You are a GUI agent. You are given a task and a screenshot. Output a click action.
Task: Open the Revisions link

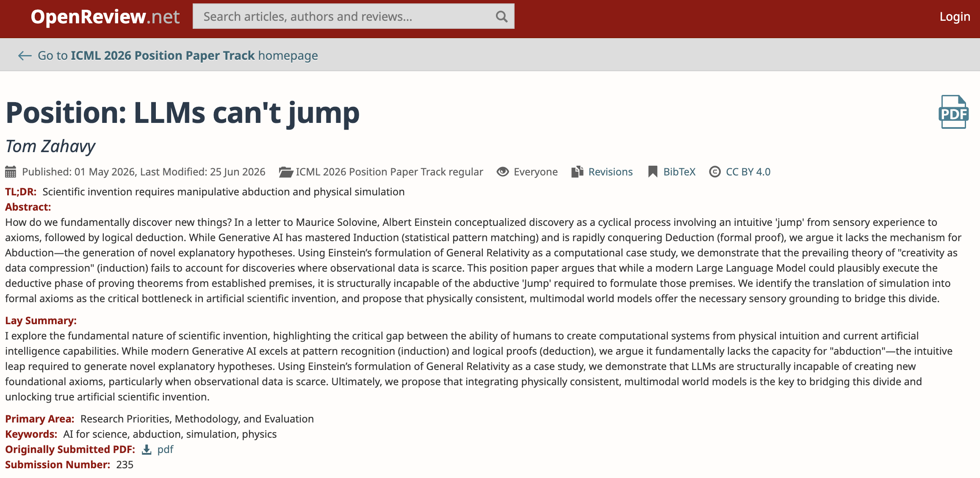pyautogui.click(x=610, y=172)
